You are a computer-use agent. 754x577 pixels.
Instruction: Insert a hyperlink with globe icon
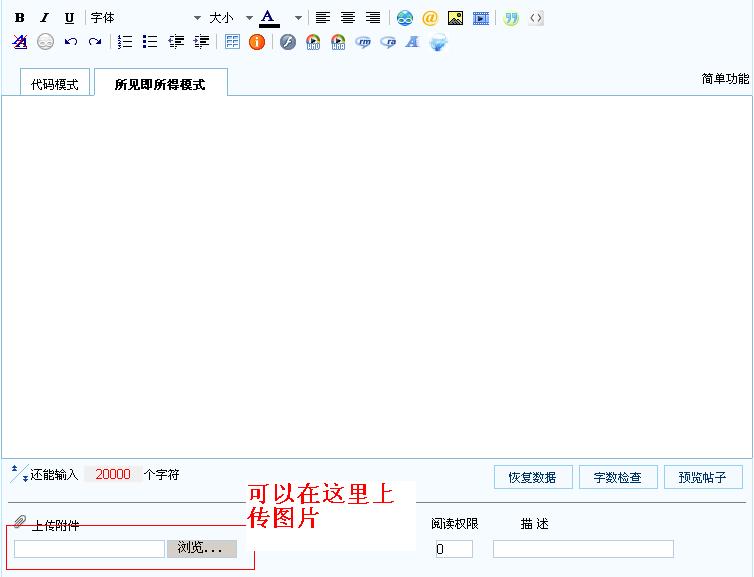(x=405, y=18)
